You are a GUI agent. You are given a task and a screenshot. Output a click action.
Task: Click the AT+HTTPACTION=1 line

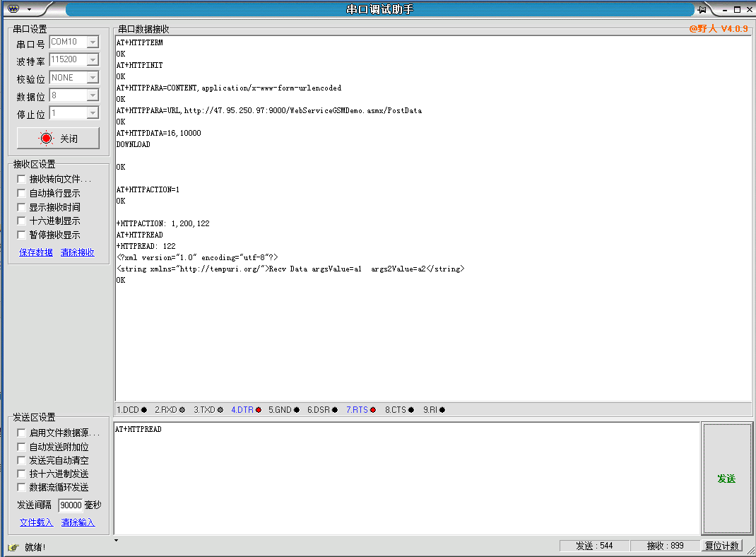(148, 189)
